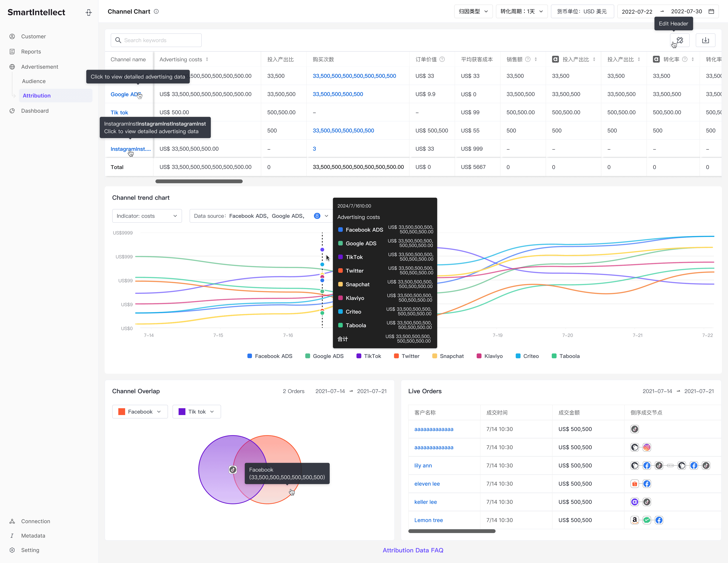This screenshot has height=563, width=728.
Task: Open the 归因类型 dropdown
Action: tap(473, 11)
